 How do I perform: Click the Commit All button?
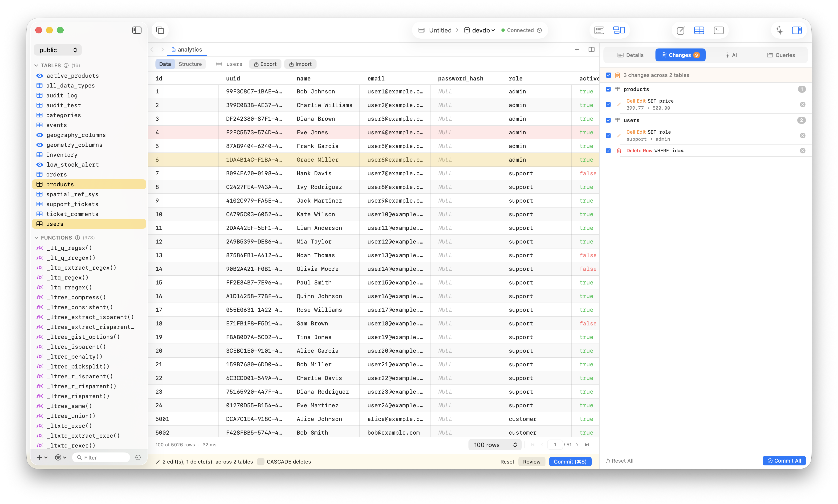784,460
